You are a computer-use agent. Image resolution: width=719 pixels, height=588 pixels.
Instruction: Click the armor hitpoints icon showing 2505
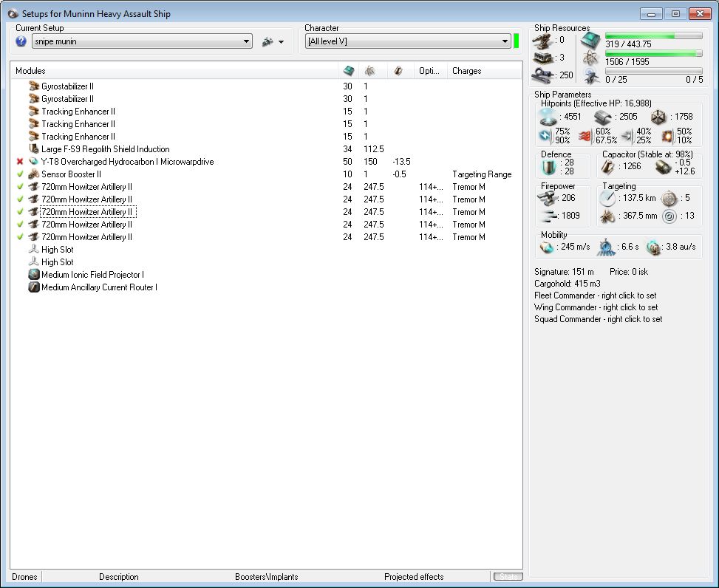point(603,117)
